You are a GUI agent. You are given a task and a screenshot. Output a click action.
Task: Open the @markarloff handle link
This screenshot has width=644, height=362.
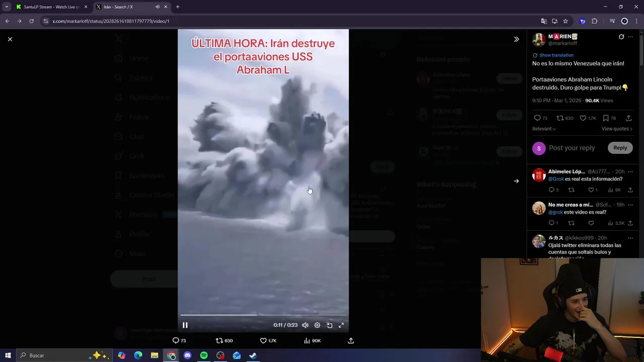562,43
